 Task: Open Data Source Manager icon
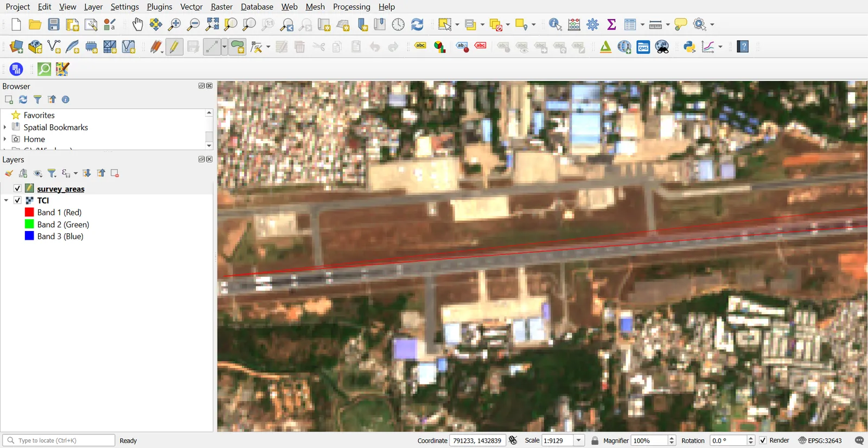(x=16, y=47)
